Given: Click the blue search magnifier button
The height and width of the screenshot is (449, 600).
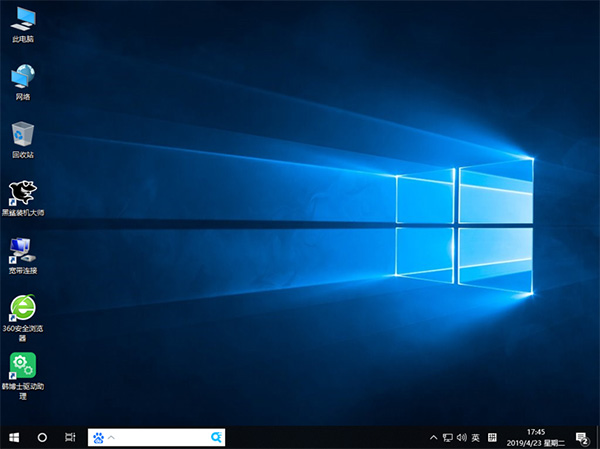Looking at the screenshot, I should click(x=216, y=437).
